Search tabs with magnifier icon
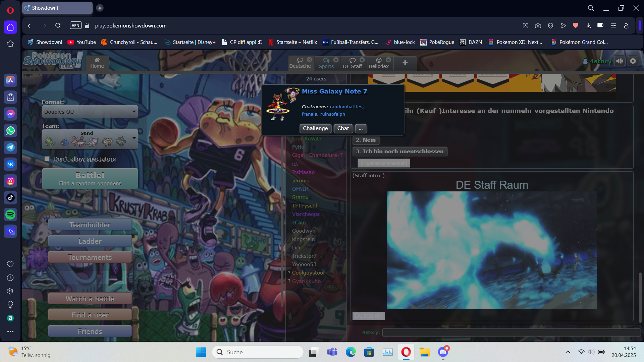 tap(591, 8)
